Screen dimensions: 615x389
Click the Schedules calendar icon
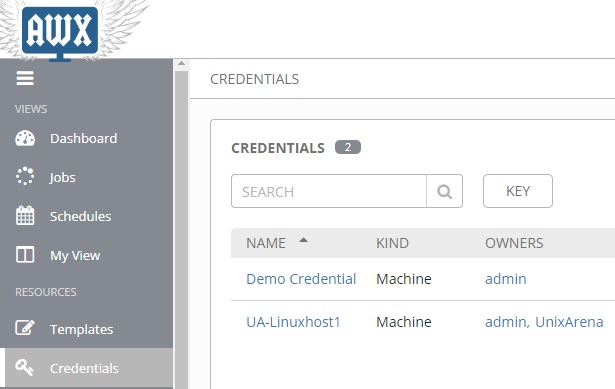coord(25,216)
